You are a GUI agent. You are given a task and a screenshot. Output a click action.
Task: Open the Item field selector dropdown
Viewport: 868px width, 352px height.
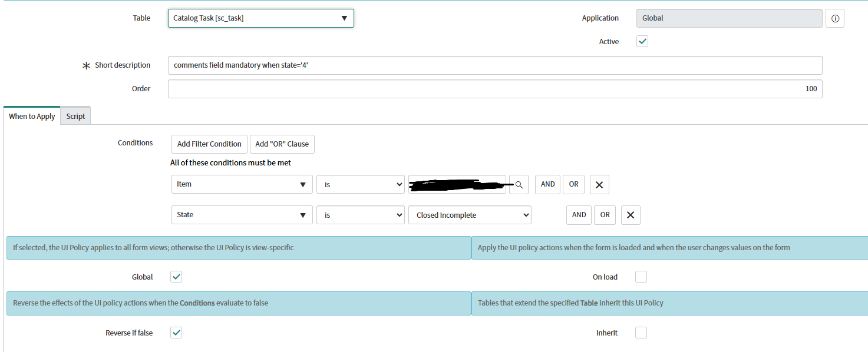(x=242, y=184)
